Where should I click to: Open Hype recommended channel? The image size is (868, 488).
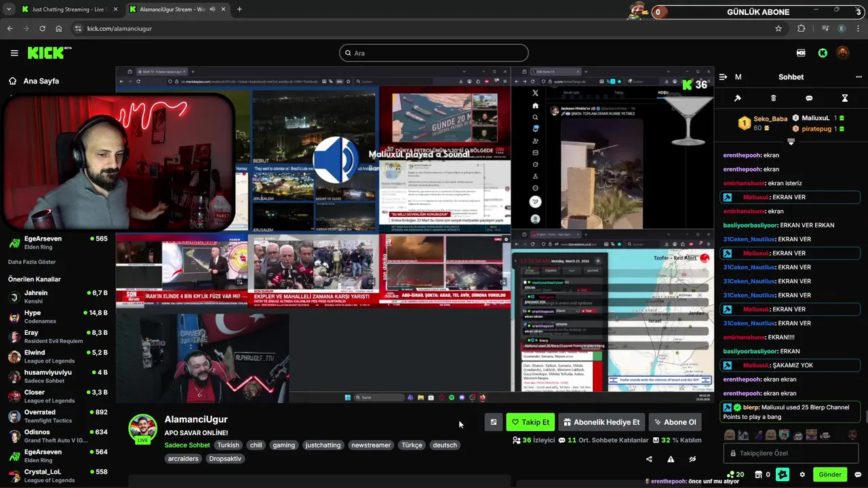pyautogui.click(x=58, y=317)
